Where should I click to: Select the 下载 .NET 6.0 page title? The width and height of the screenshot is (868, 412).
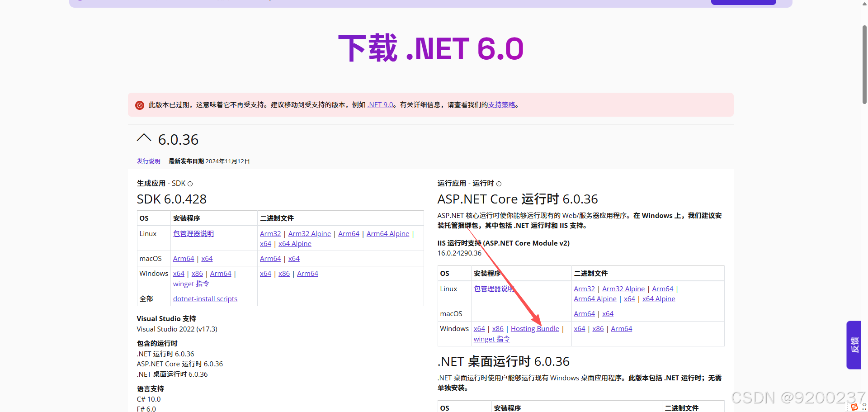click(431, 48)
